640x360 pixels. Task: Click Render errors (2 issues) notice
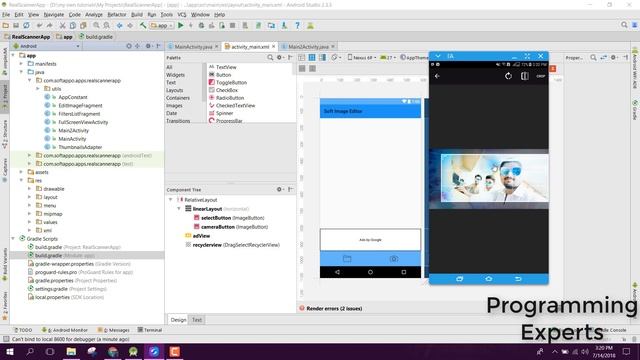click(x=334, y=309)
